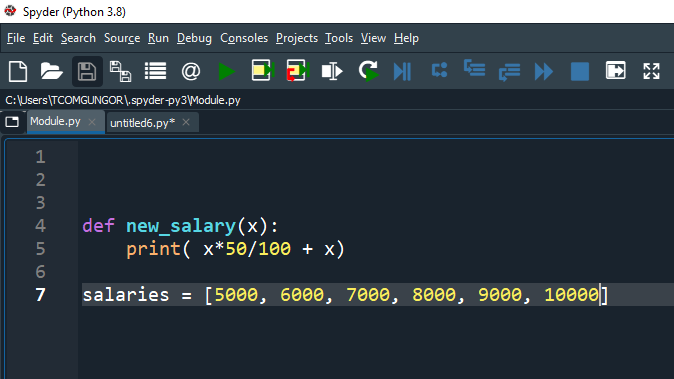Click the word salaries on line 7
Image resolution: width=674 pixels, height=379 pixels.
click(126, 295)
